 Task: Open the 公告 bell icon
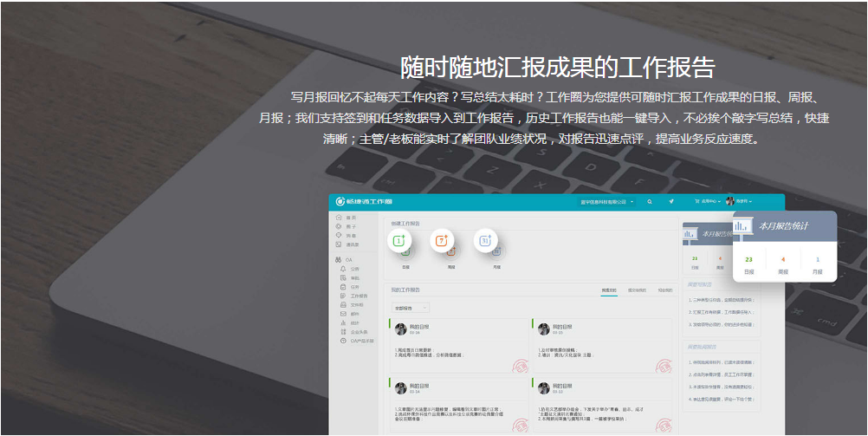point(343,269)
